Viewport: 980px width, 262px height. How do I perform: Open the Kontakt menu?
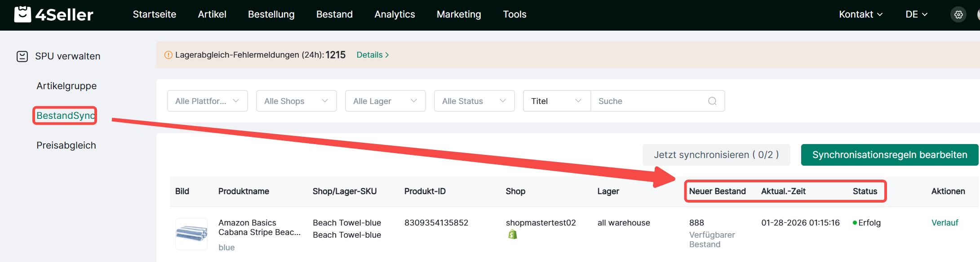tap(860, 14)
